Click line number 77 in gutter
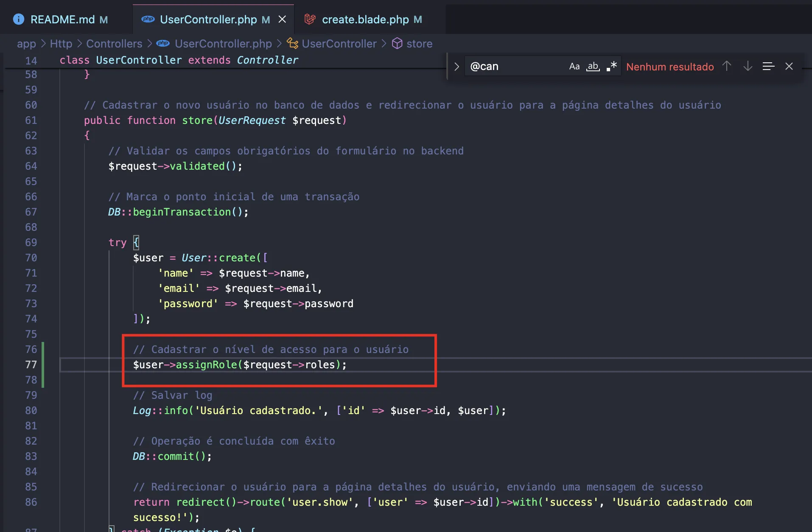This screenshot has height=532, width=812. pyautogui.click(x=31, y=365)
